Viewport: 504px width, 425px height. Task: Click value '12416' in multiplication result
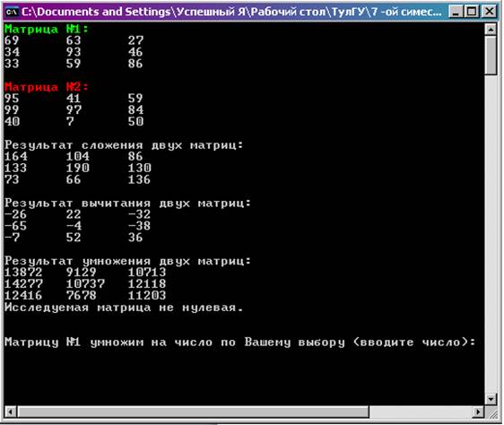(x=23, y=296)
